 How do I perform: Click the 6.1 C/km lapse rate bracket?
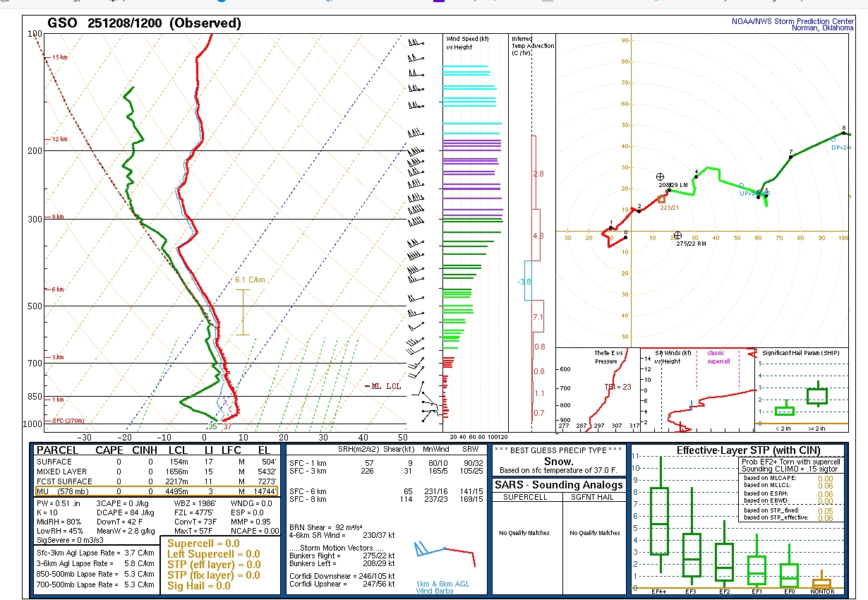pos(243,311)
